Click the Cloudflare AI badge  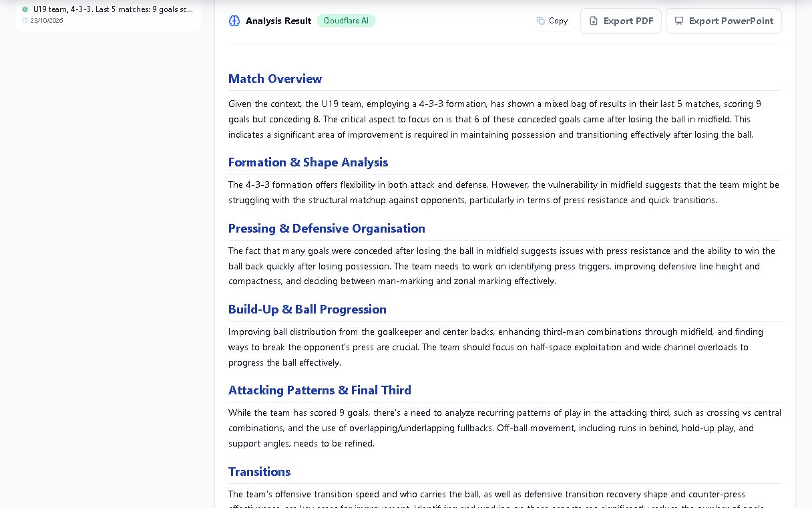click(x=346, y=21)
